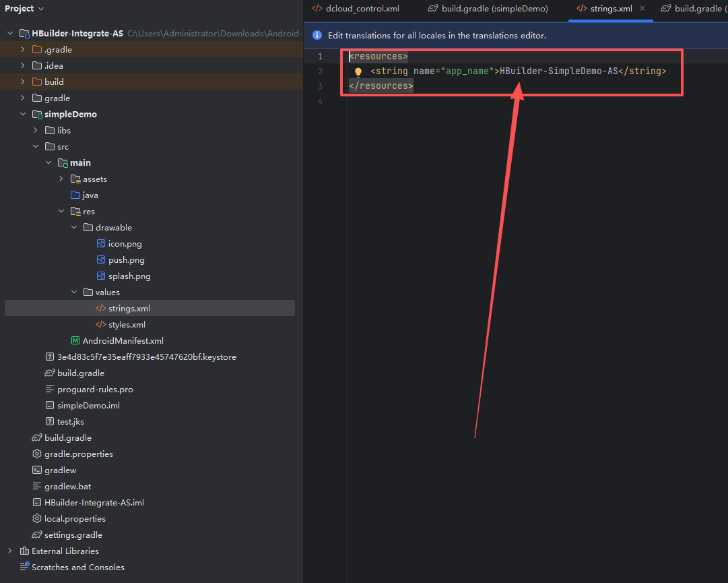Expand the gradle folder arrow
This screenshot has width=728, height=583.
click(23, 98)
